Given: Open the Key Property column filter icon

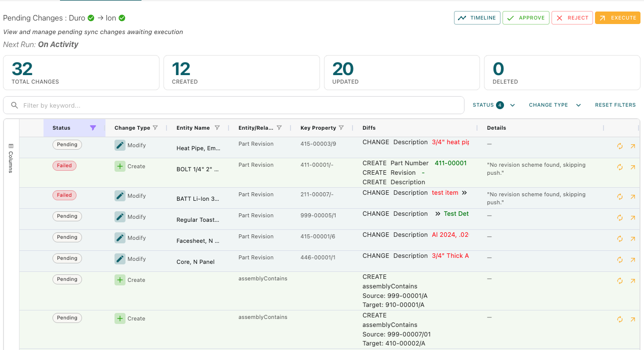Looking at the screenshot, I should [341, 128].
